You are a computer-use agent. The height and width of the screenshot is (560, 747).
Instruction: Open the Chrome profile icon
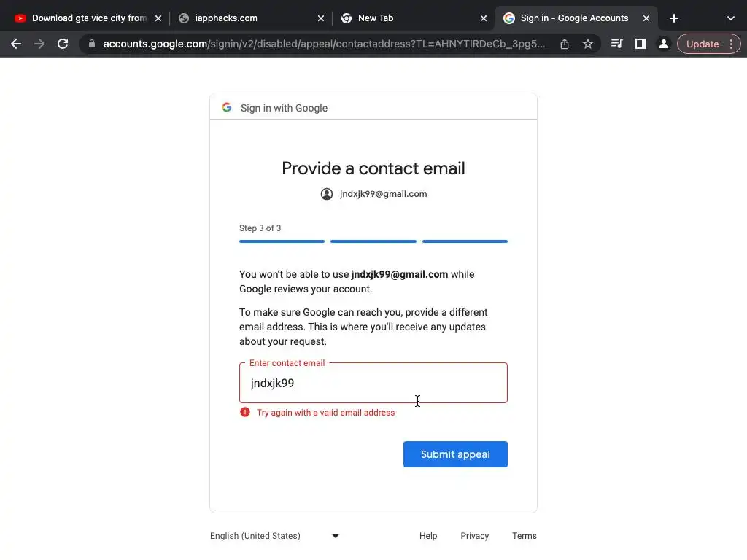tap(663, 44)
